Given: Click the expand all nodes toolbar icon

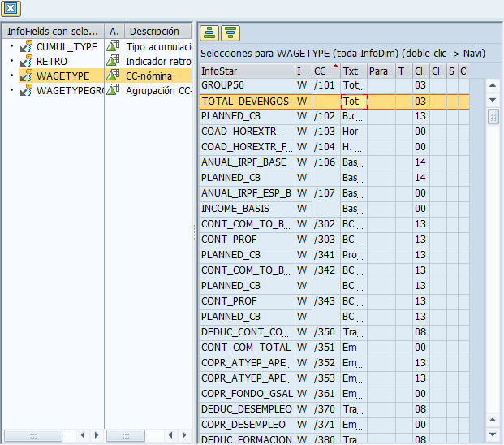Looking at the screenshot, I should coord(209,33).
